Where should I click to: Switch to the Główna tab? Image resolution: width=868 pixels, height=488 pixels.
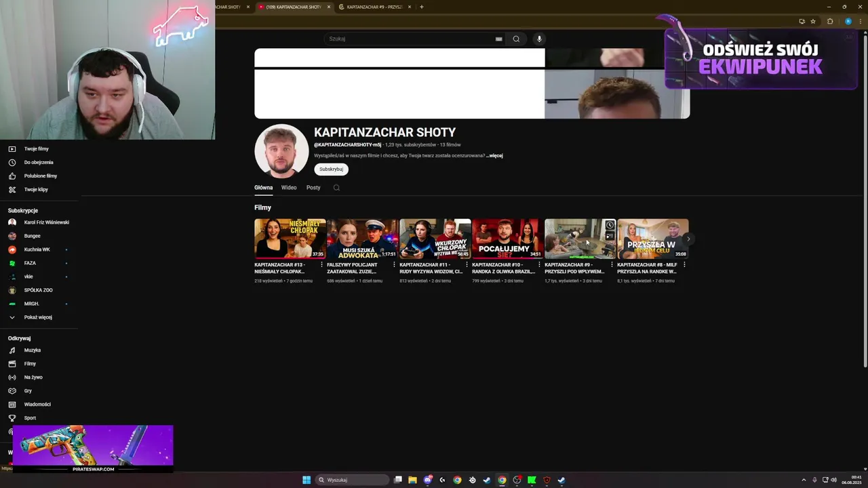(263, 188)
